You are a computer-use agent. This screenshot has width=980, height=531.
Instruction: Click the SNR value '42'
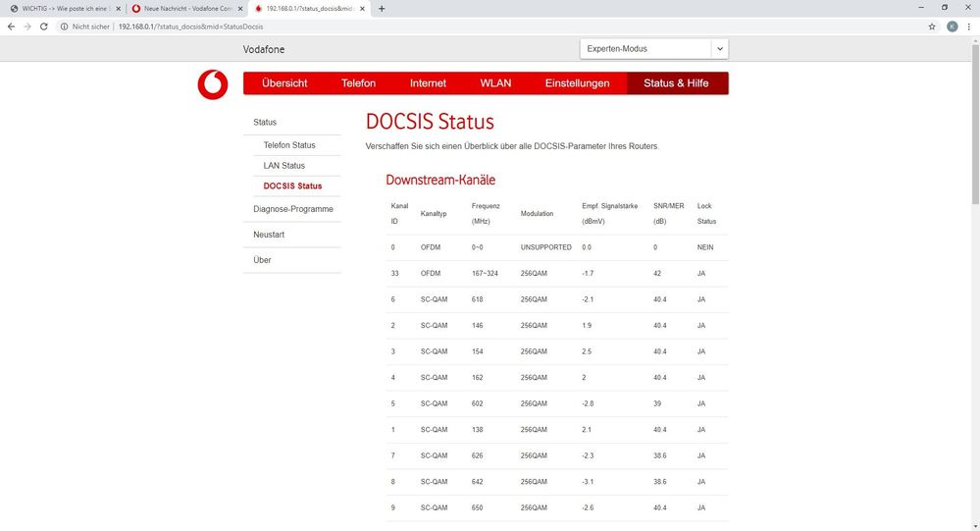pyautogui.click(x=657, y=273)
